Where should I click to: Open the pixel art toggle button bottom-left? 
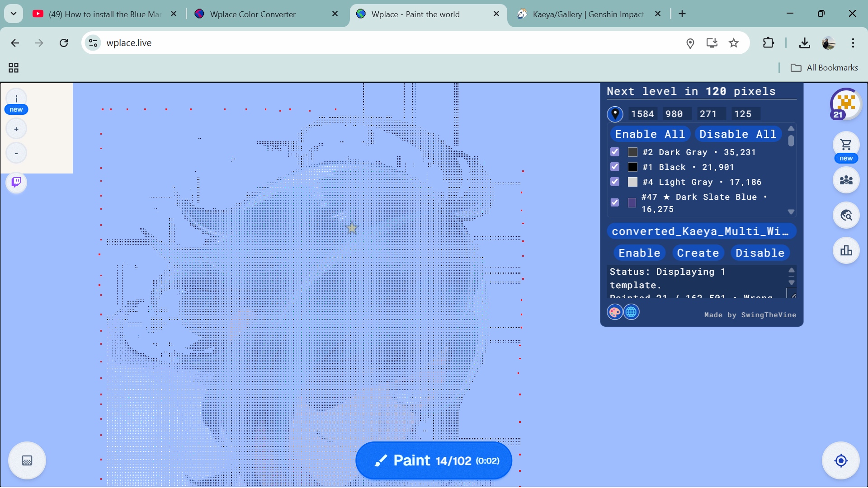pos(27,460)
